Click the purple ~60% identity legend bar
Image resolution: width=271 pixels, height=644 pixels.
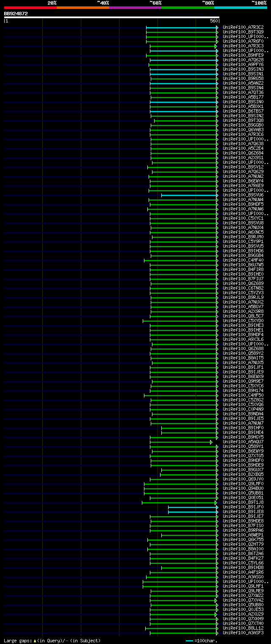(x=135, y=8)
